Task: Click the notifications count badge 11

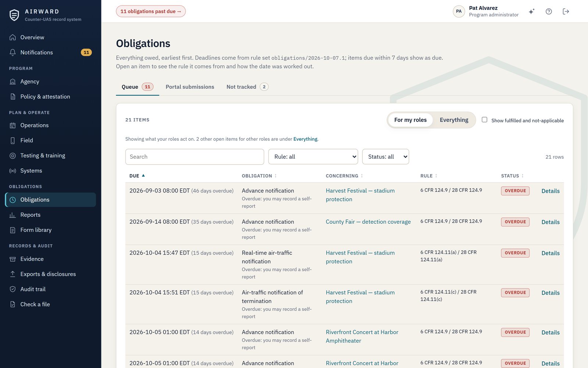Action: tap(86, 52)
